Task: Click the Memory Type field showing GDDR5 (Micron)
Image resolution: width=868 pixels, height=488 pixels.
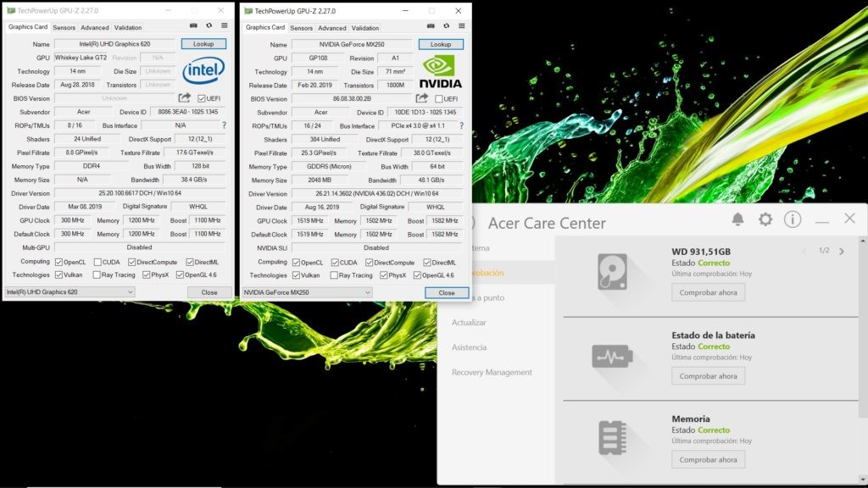Action: pyautogui.click(x=329, y=167)
